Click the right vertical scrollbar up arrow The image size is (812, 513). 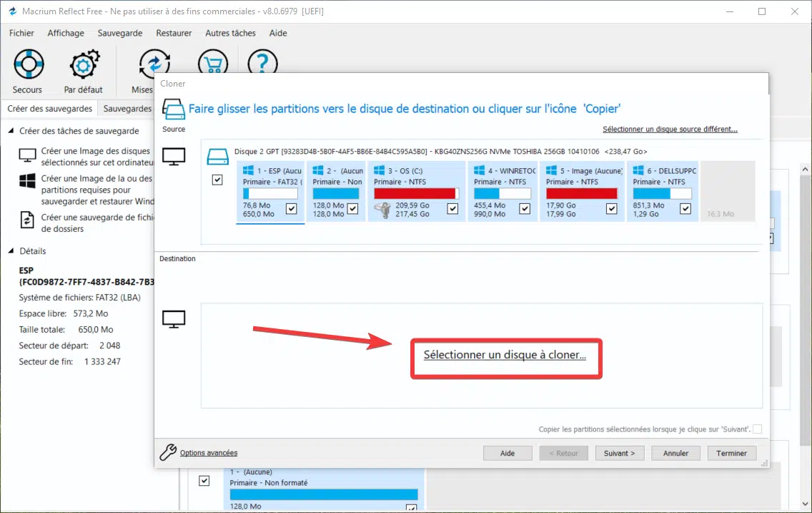[805, 170]
